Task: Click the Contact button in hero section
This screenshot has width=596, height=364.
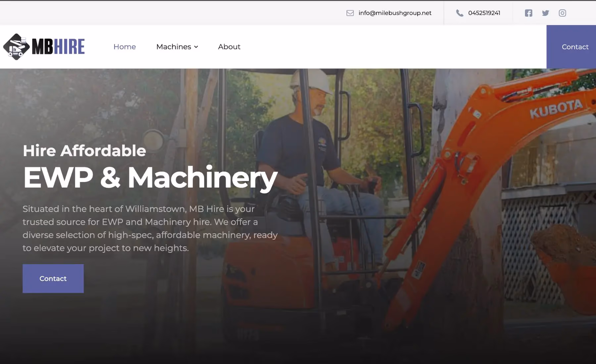Action: click(53, 278)
